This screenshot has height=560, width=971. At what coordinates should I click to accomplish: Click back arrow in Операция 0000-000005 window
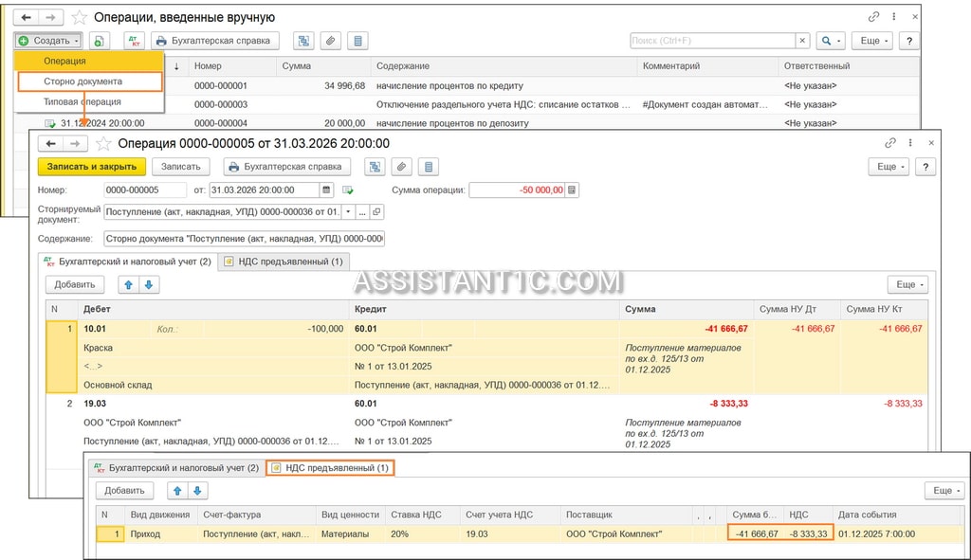click(x=51, y=144)
